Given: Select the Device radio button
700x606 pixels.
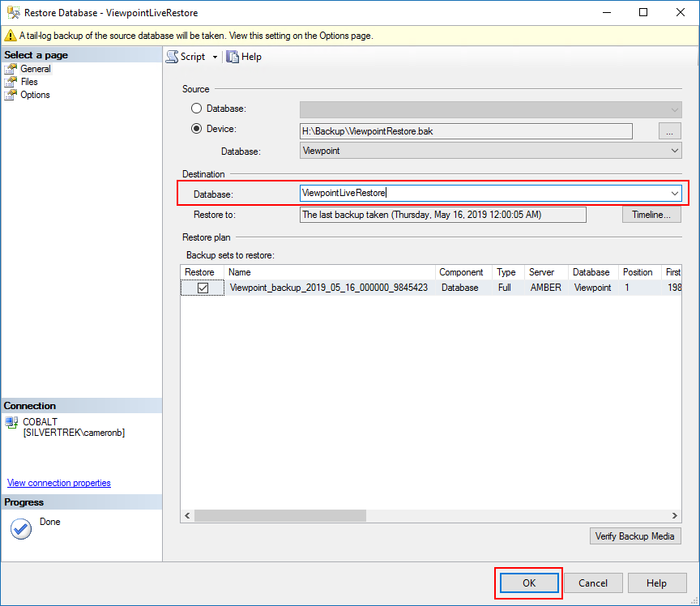Looking at the screenshot, I should pos(196,129).
